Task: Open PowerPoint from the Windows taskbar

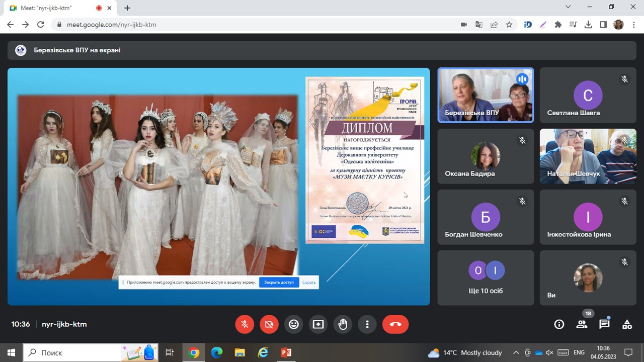Action: [286, 352]
